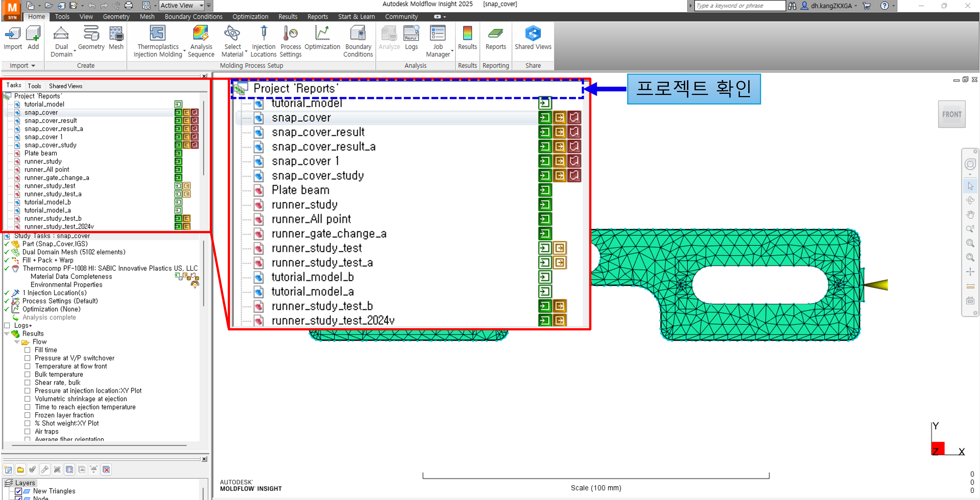Switch to the Geometry ribbon tab
Screen dimensions: 980x500
[x=116, y=17]
